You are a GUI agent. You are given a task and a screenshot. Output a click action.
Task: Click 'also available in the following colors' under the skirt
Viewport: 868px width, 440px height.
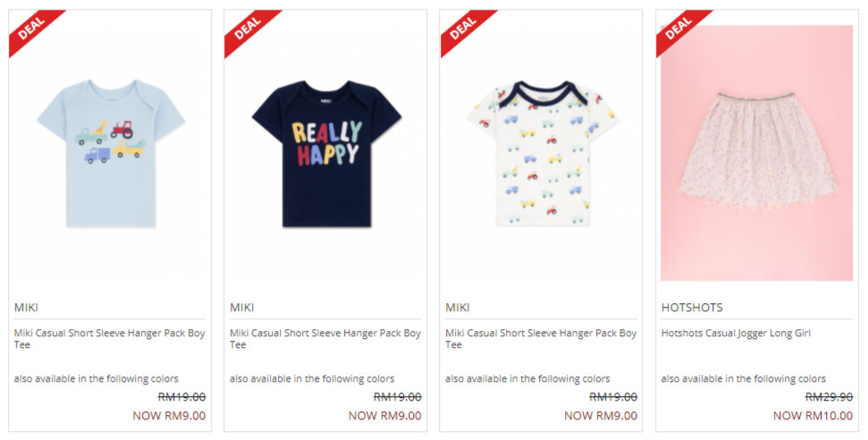[x=744, y=379]
